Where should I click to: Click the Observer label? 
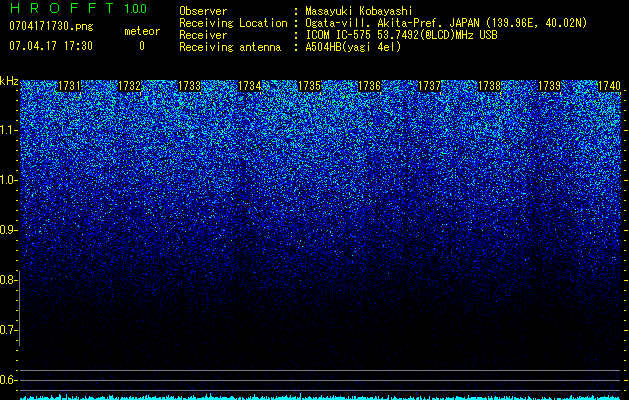(x=203, y=11)
